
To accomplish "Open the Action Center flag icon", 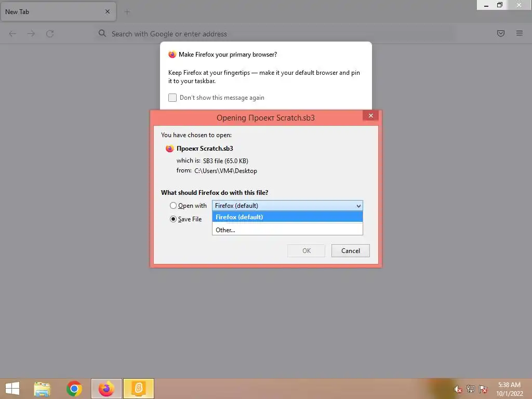I will click(483, 389).
